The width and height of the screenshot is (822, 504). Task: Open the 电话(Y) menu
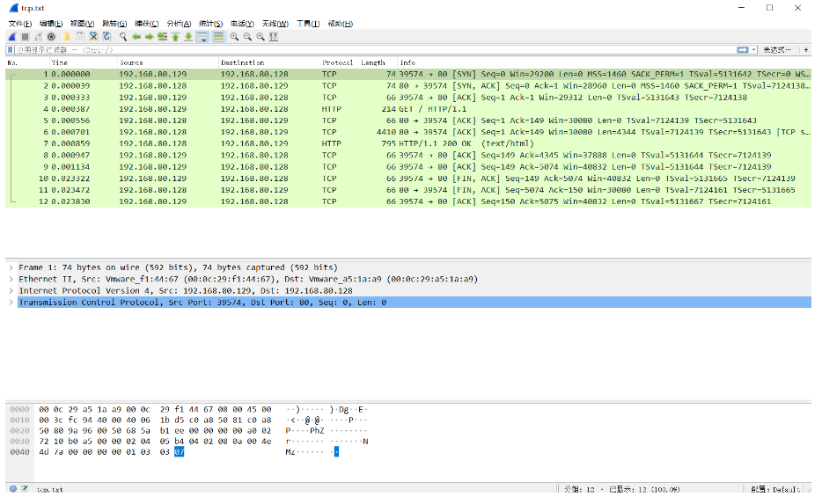tap(242, 24)
